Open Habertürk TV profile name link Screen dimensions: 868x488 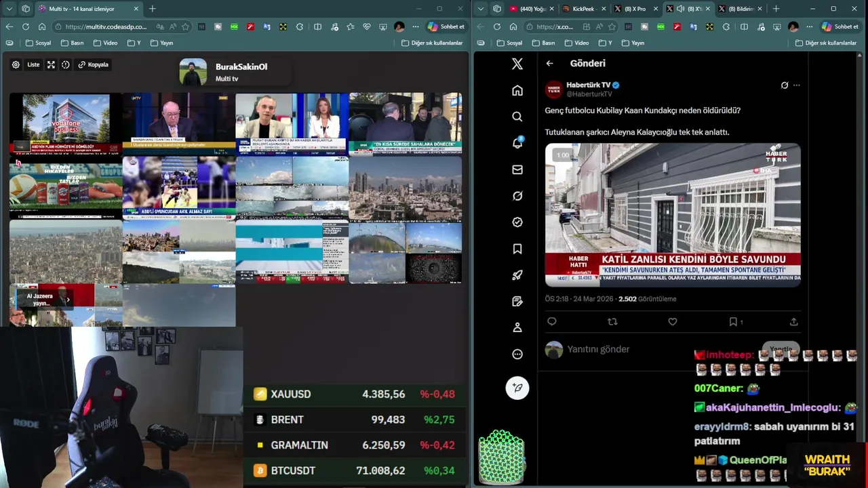[x=588, y=85]
